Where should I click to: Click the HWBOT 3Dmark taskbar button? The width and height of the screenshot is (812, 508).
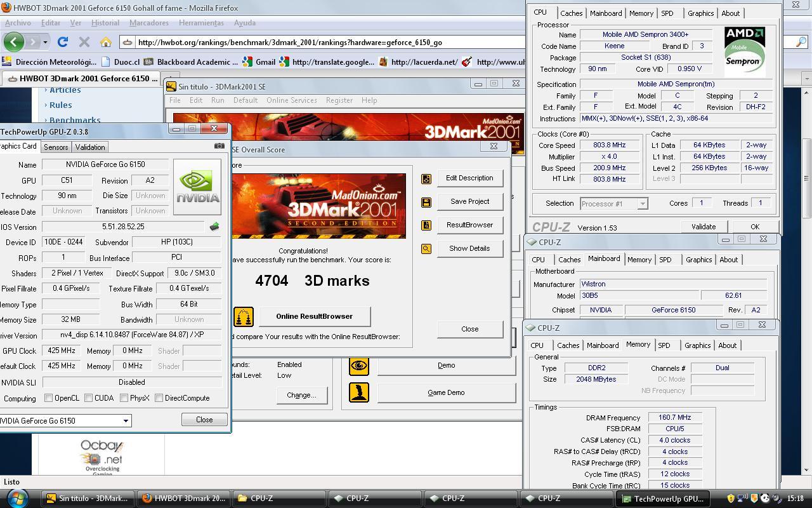click(183, 498)
